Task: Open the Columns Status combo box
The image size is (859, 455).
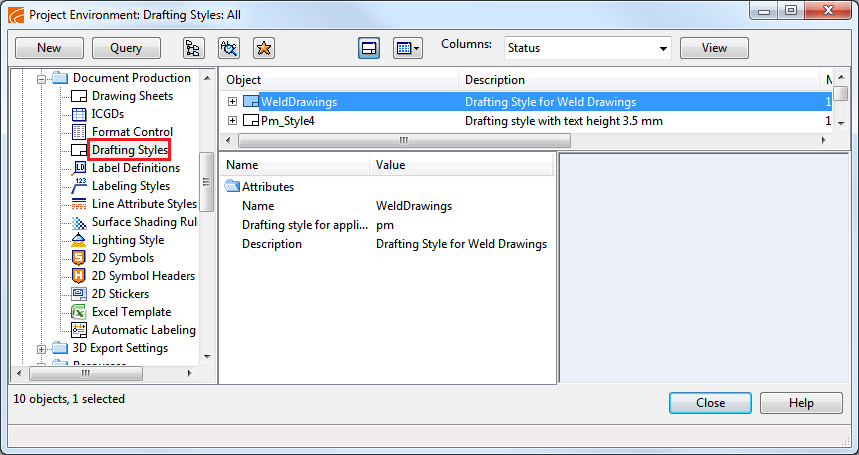Action: click(x=587, y=48)
